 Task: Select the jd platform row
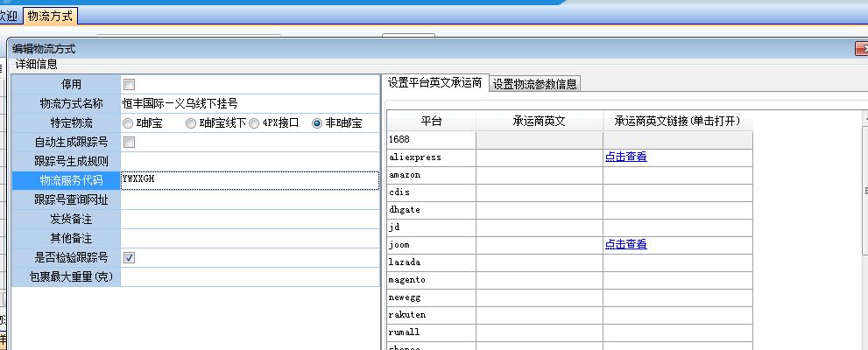tap(569, 227)
